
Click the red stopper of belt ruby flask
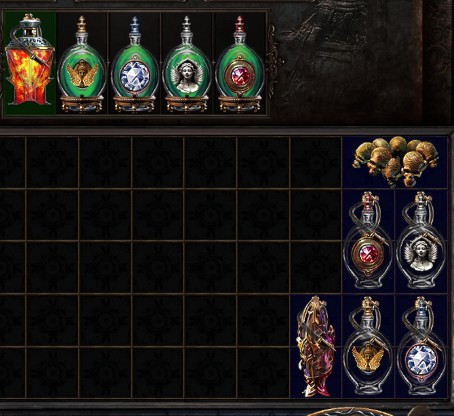point(239,24)
